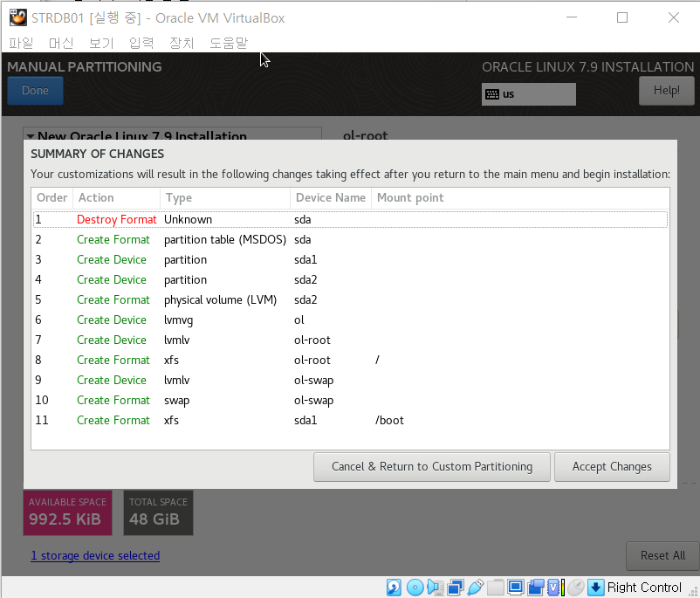Screen dimensions: 700x598
Task: Open the 보기 menu
Action: click(x=101, y=43)
